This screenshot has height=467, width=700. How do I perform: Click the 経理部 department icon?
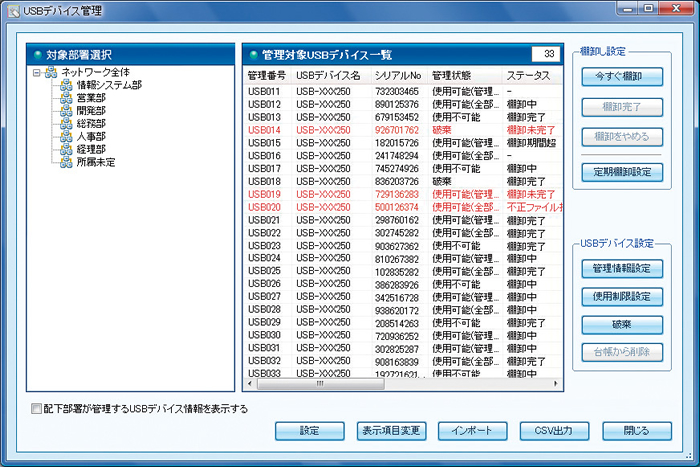pos(67,149)
